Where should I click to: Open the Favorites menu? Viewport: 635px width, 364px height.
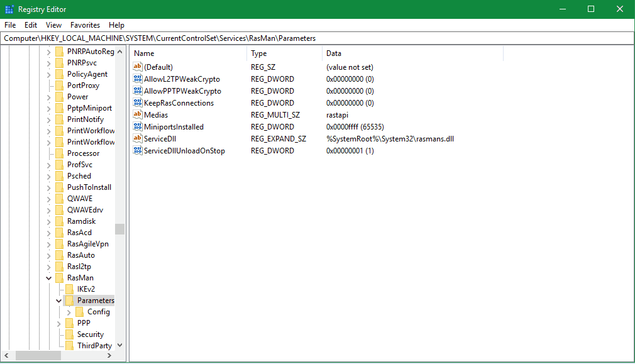click(85, 25)
